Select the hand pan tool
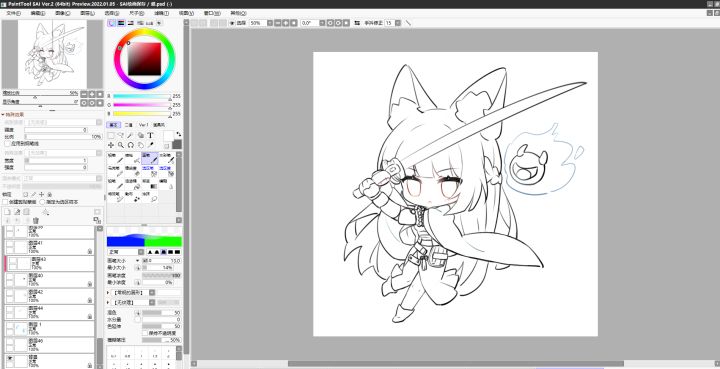Viewport: 720px width, 369px height. pyautogui.click(x=141, y=145)
